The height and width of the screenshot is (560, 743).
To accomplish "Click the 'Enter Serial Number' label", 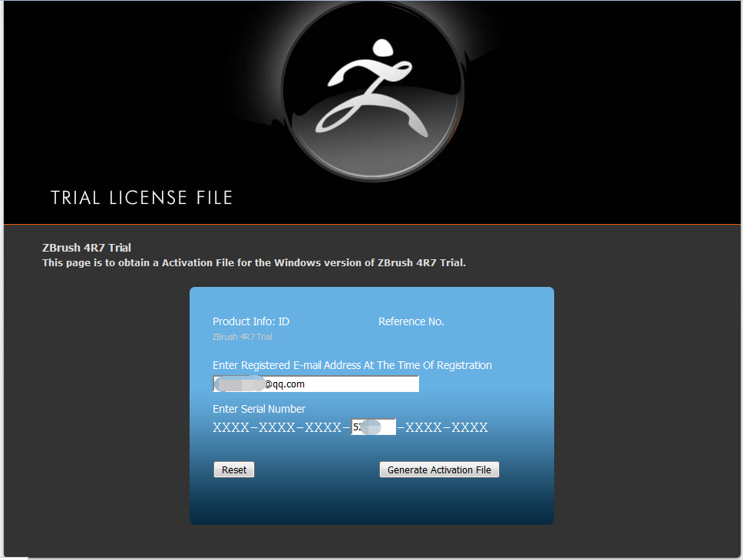I will point(259,409).
